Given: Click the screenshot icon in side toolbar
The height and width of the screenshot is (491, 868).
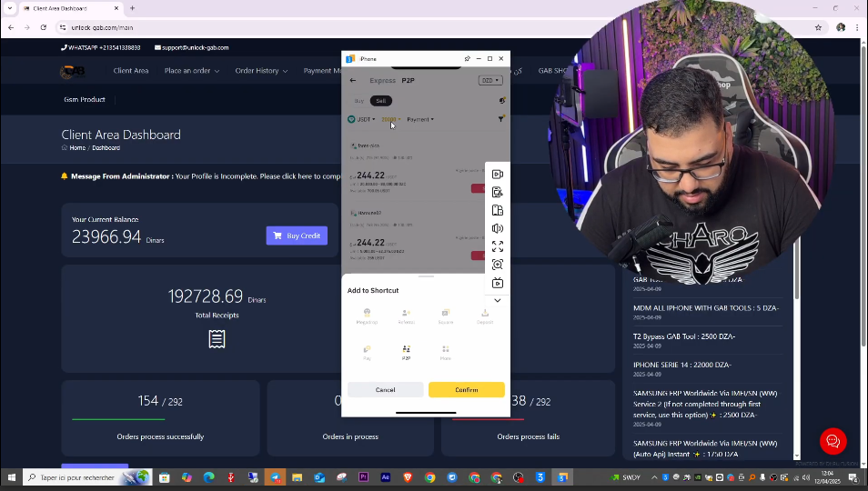Looking at the screenshot, I should click(497, 192).
